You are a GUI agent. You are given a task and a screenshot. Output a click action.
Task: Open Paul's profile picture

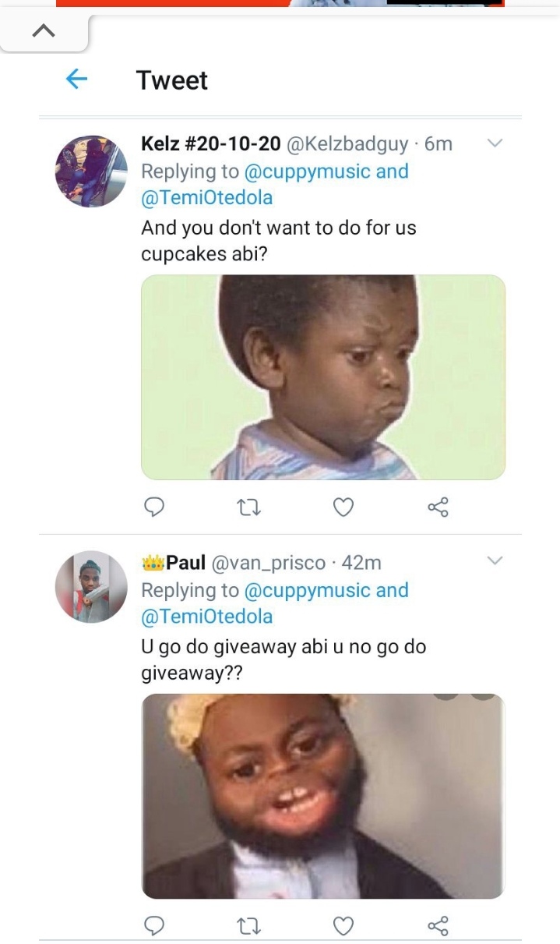tap(91, 587)
